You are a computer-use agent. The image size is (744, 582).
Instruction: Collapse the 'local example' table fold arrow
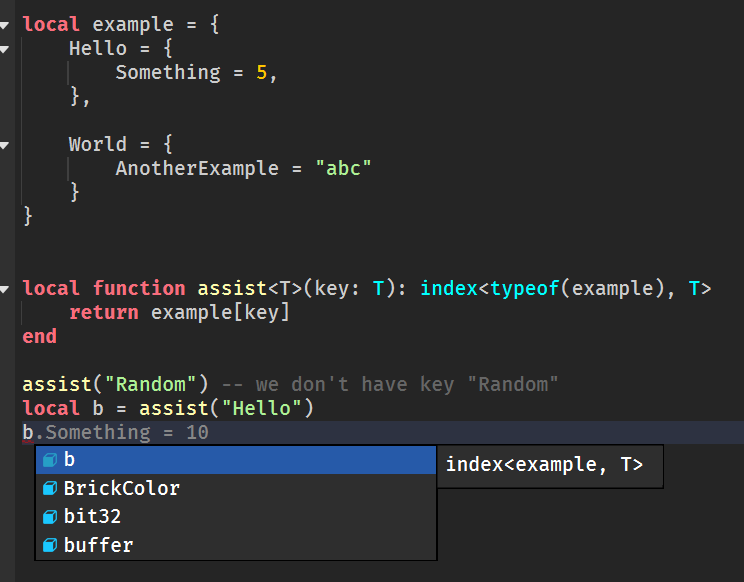point(4,26)
